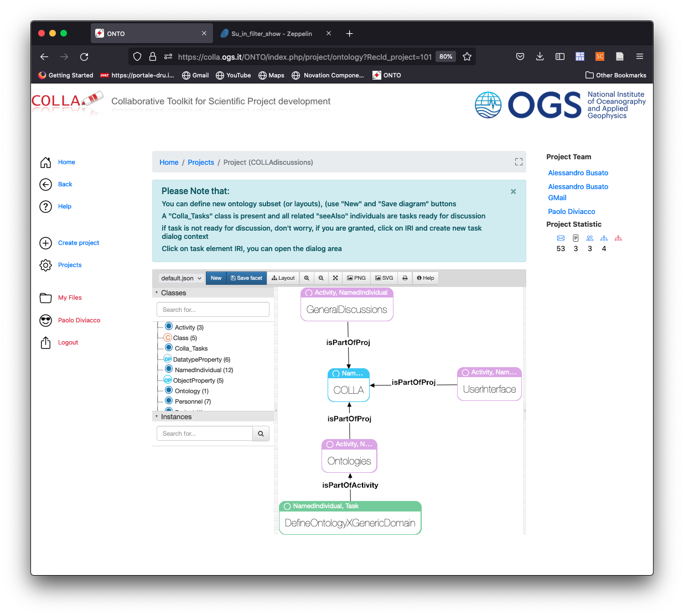
Task: Open Projects in the left sidebar
Action: click(70, 265)
